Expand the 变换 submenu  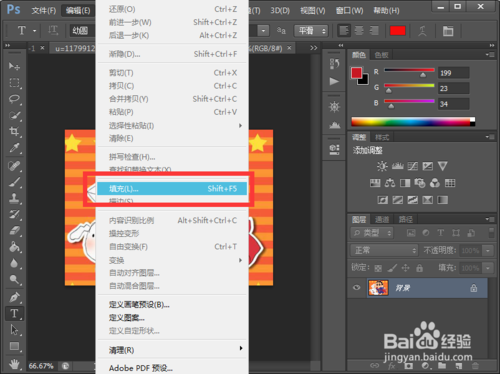[173, 260]
